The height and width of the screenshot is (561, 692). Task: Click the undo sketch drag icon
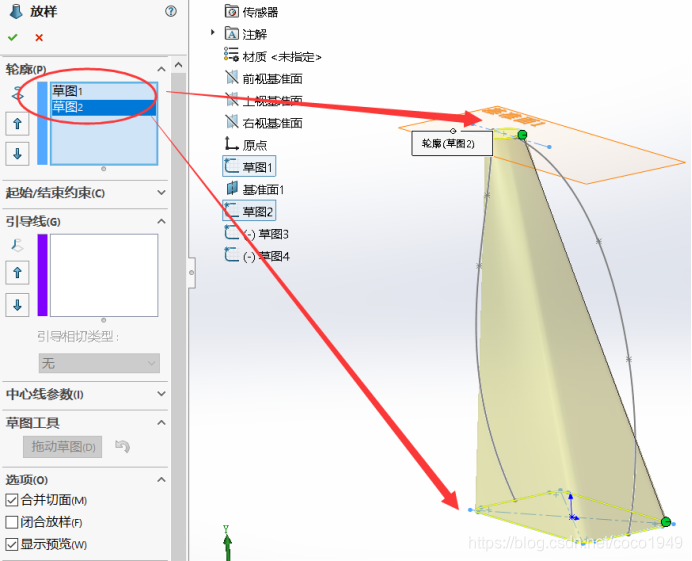122,446
